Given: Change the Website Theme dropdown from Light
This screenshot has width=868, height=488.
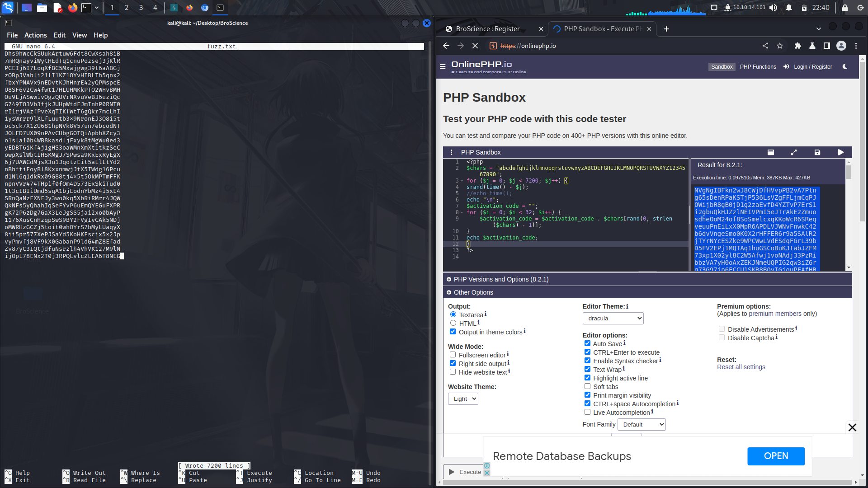Looking at the screenshot, I should pos(462,399).
